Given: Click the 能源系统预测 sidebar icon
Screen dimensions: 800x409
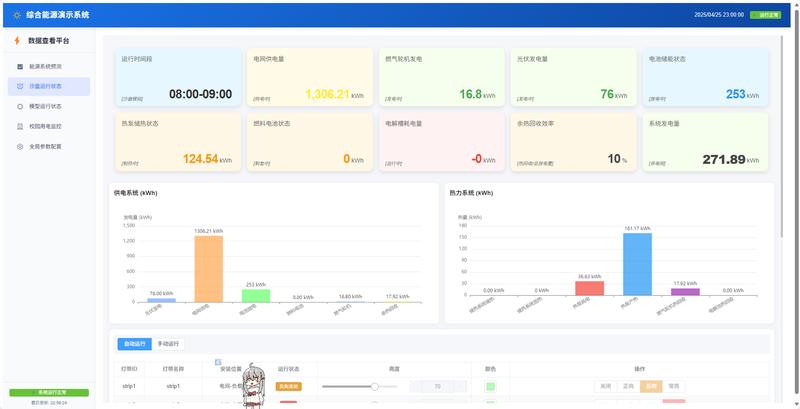Looking at the screenshot, I should (20, 66).
